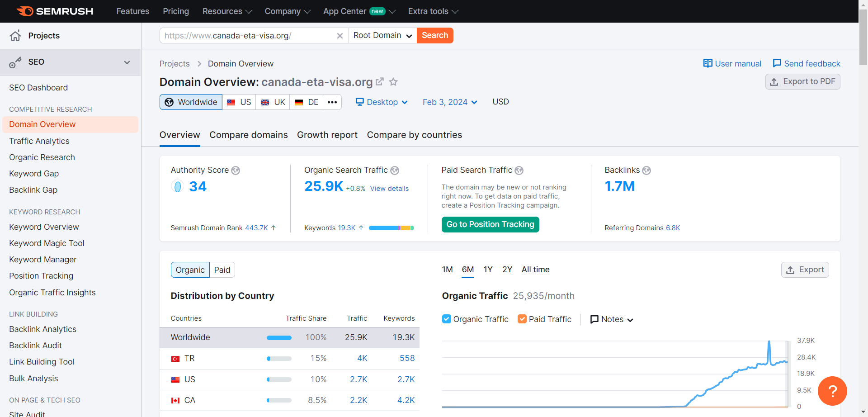Viewport: 868px width, 417px height.
Task: Click the Authority Score gauge icon
Action: 178,186
